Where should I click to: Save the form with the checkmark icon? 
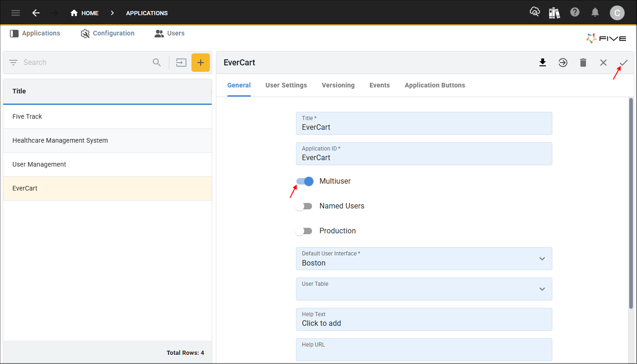point(624,63)
